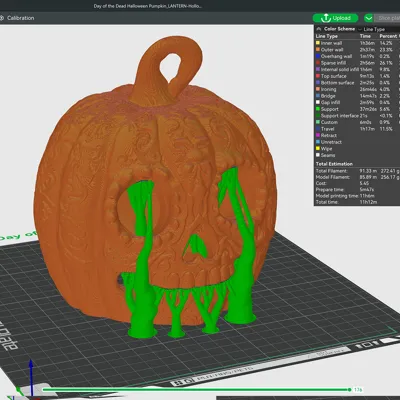Image resolution: width=400 pixels, height=400 pixels.
Task: Toggle visibility of Sparse infill lines
Action: coord(357,63)
